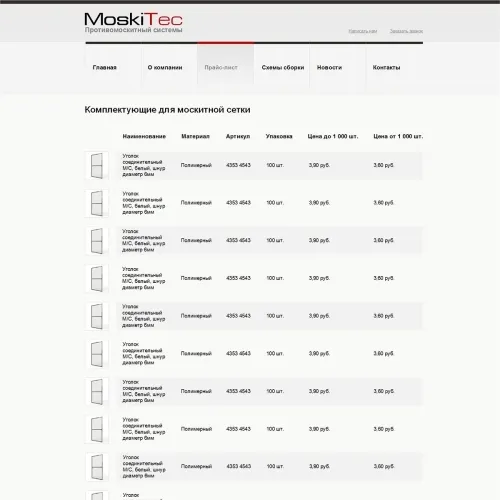Viewport: 500px width, 500px height.
Task: Open the Схемы сборки page
Action: 283,67
